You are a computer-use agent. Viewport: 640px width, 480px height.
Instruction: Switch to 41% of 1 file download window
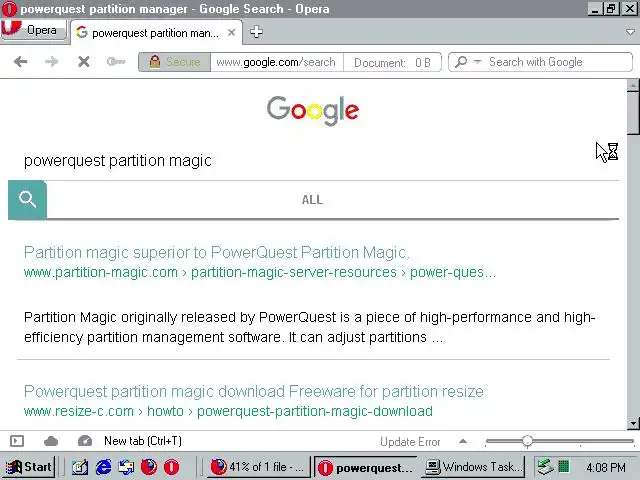coord(258,467)
